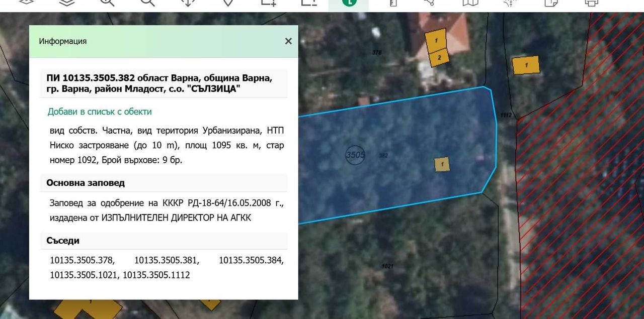Click the 'Добави в списък с обекти' link
The width and height of the screenshot is (644, 319).
coord(100,112)
